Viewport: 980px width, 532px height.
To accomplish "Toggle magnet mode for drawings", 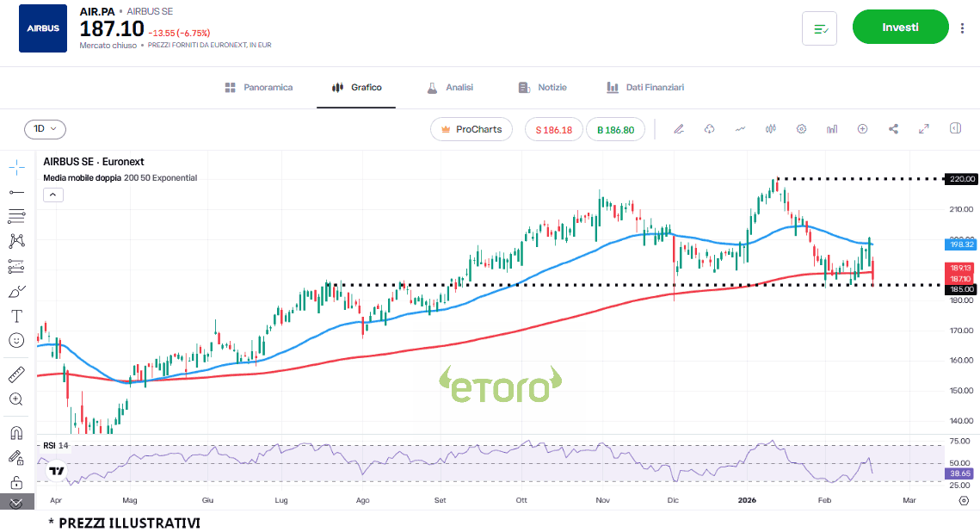I will click(x=16, y=432).
